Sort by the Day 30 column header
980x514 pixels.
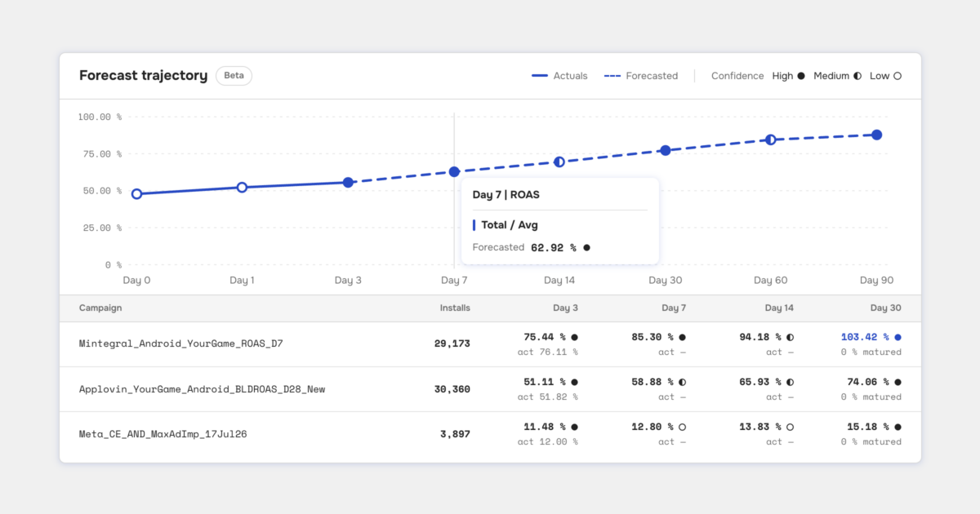point(885,308)
